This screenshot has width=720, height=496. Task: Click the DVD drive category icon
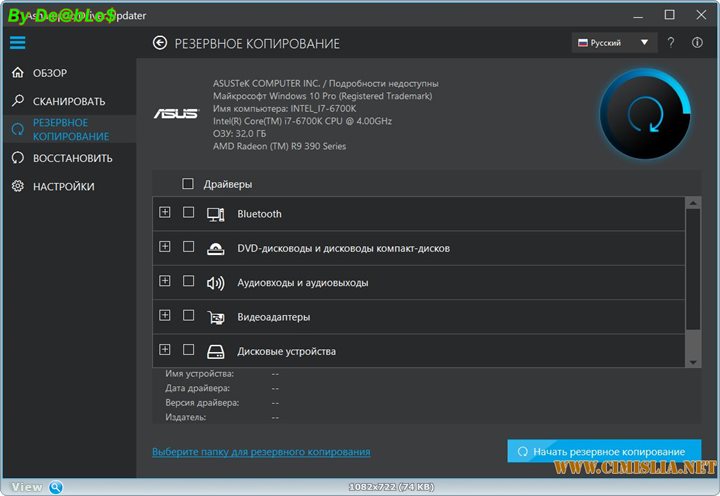[x=215, y=248]
